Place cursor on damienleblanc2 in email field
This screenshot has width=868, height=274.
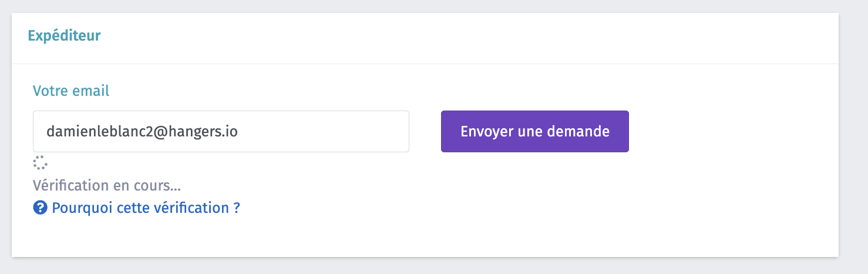(99, 131)
